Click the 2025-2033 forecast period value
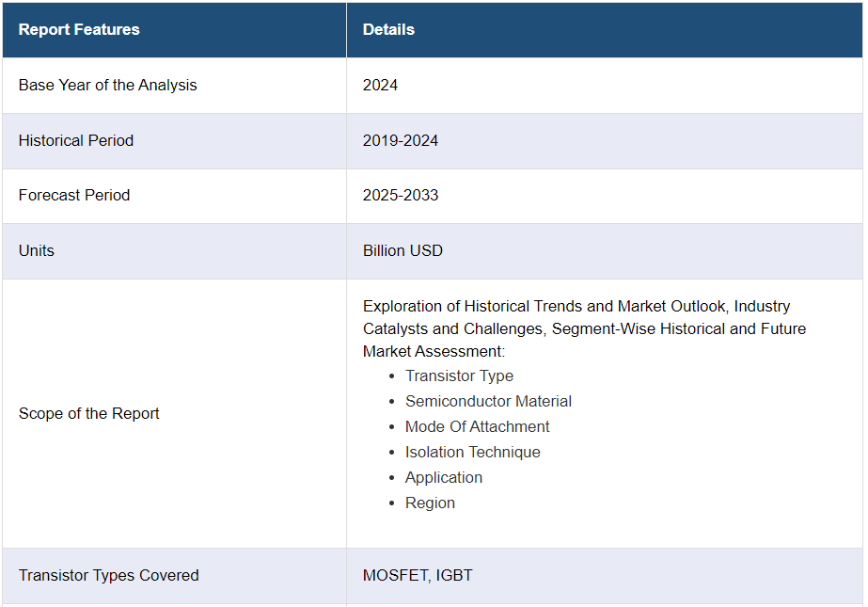Screen dimensions: 868x607 (401, 196)
